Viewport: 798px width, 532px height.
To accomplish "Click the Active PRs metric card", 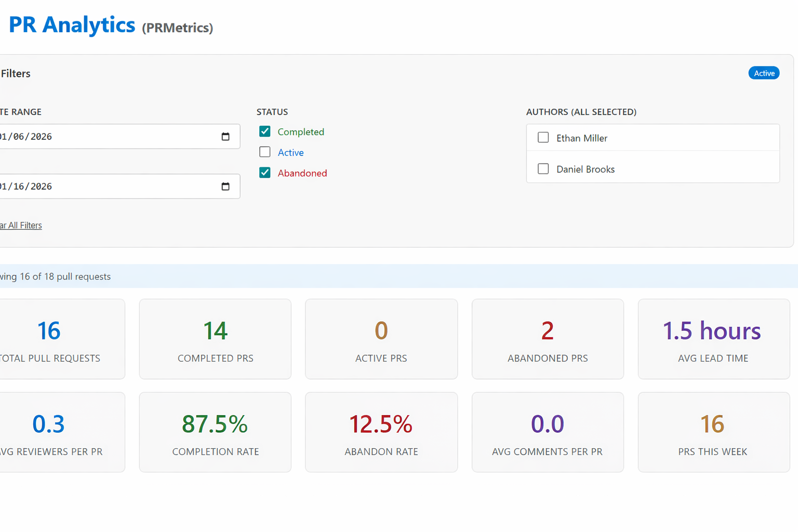I will tap(381, 339).
